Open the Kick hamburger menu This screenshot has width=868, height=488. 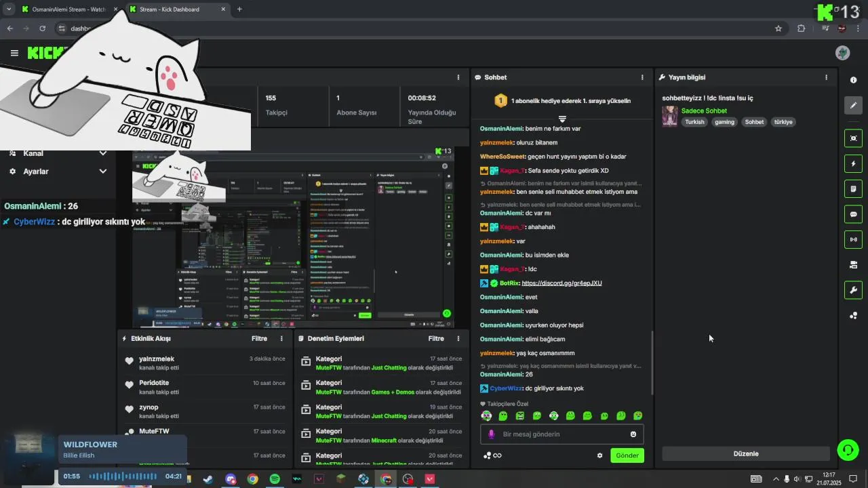(14, 53)
